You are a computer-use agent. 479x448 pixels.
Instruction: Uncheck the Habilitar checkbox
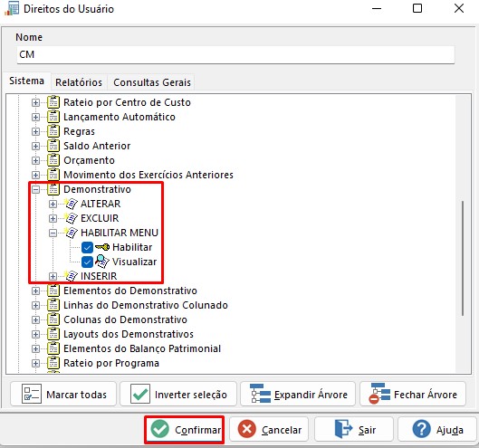87,247
